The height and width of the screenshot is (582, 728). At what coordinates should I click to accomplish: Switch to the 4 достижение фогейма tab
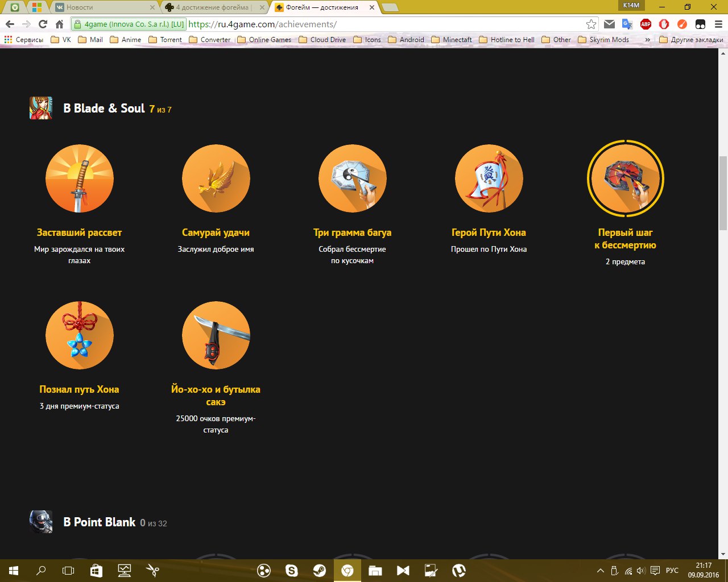point(213,7)
